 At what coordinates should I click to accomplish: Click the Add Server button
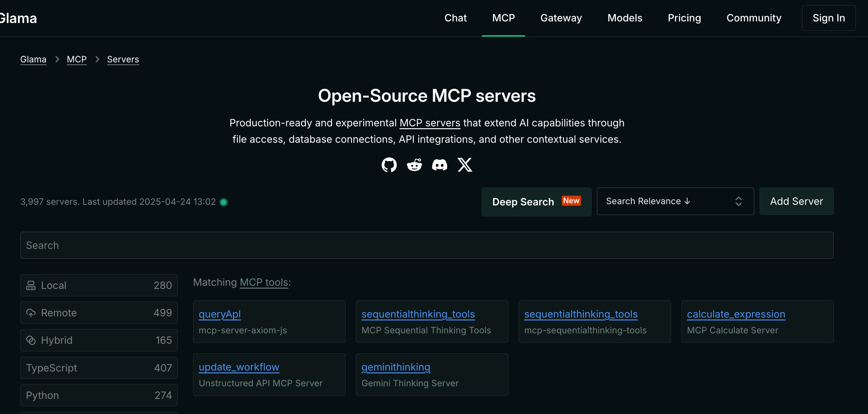click(796, 201)
